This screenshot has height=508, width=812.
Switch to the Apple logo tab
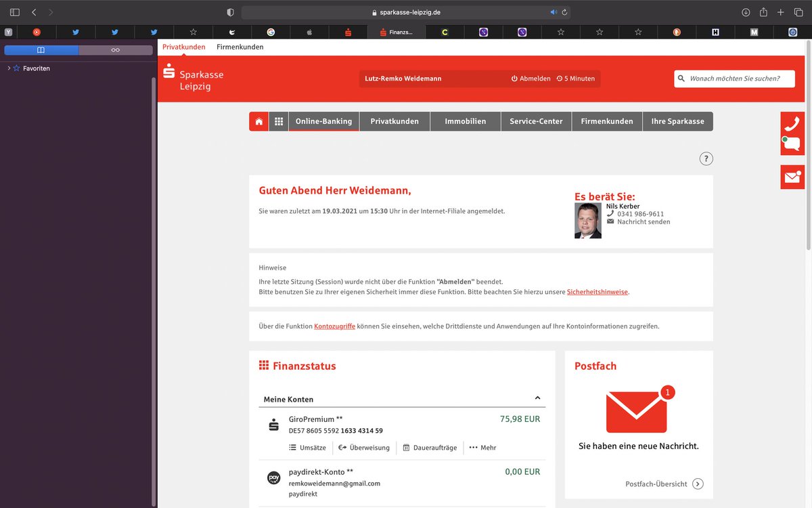309,32
